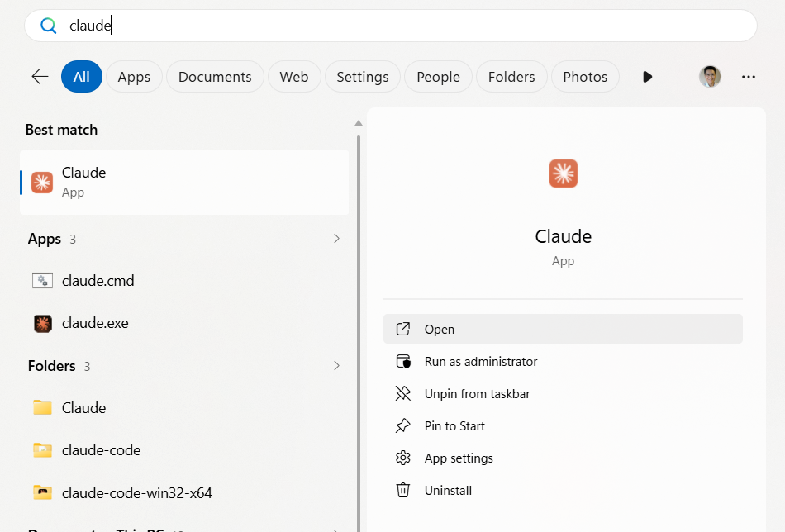Switch to the Photos filter tab
The image size is (785, 532).
(585, 77)
